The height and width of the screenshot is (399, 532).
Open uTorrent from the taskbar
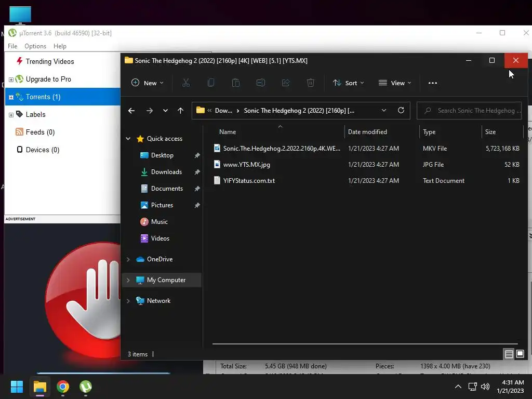pos(86,387)
